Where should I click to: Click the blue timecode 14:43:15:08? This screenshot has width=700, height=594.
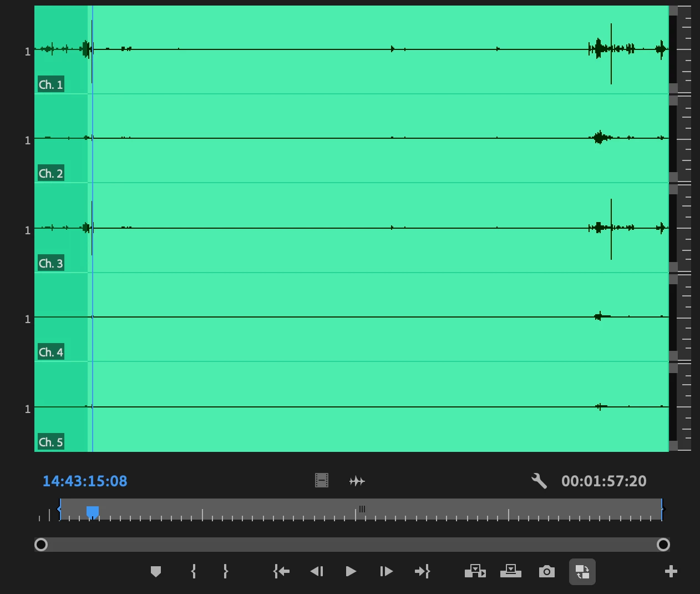85,481
